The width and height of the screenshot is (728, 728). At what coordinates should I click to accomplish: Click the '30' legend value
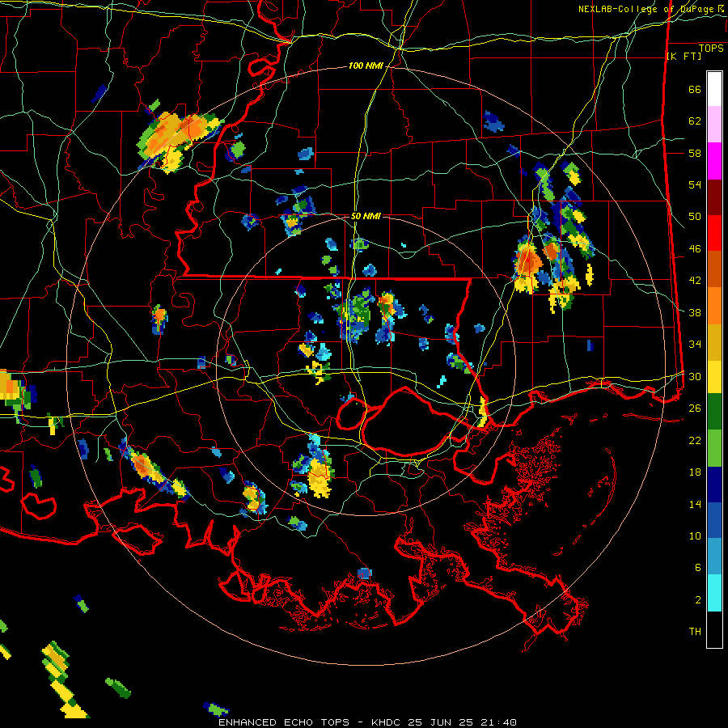coord(695,376)
